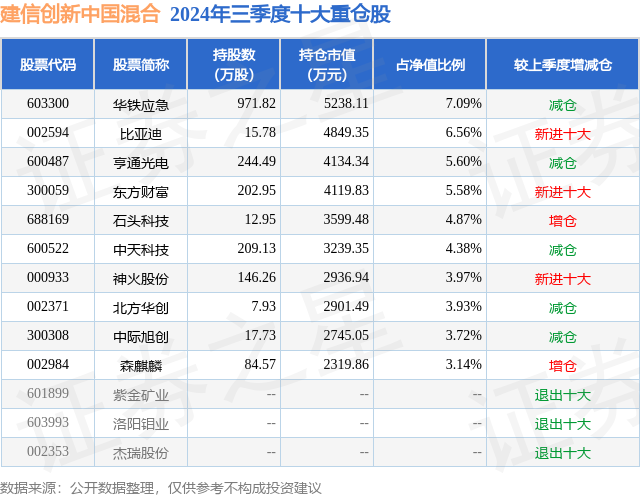Click stock name 神火股份

tap(141, 279)
